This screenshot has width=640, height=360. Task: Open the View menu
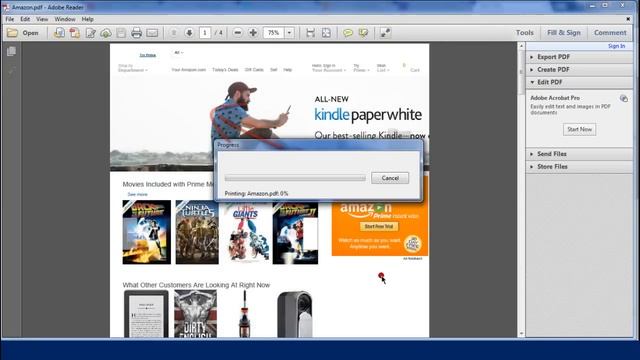tap(42, 19)
